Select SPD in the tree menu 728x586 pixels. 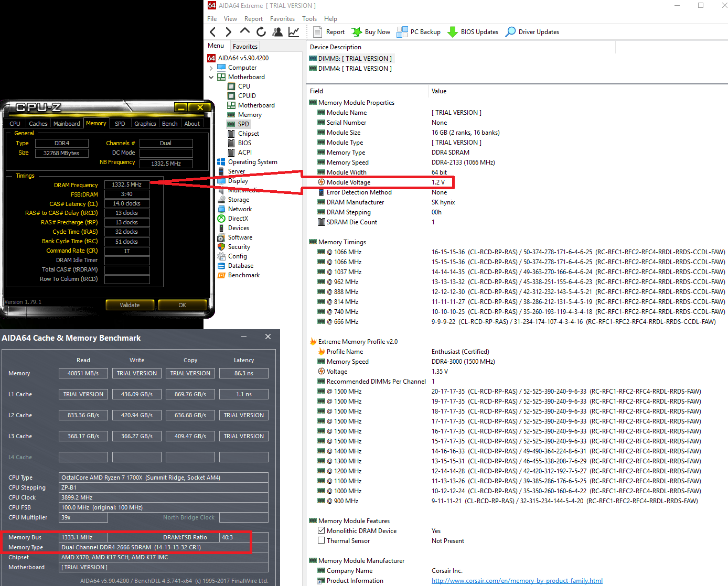point(239,124)
